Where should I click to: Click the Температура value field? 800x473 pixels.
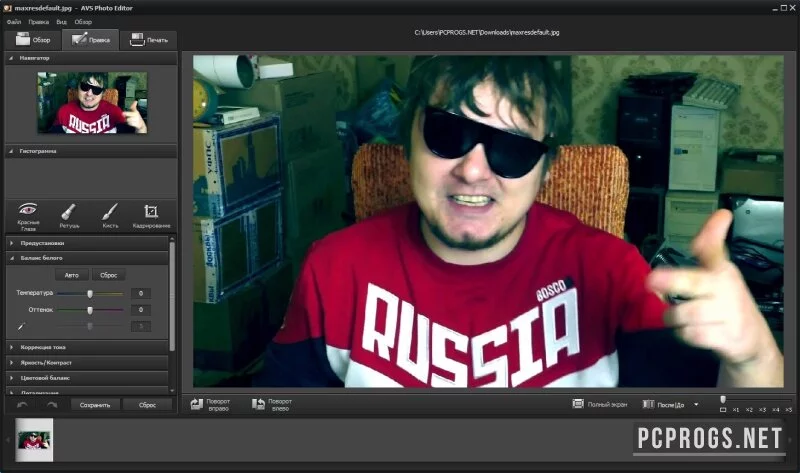coord(141,293)
